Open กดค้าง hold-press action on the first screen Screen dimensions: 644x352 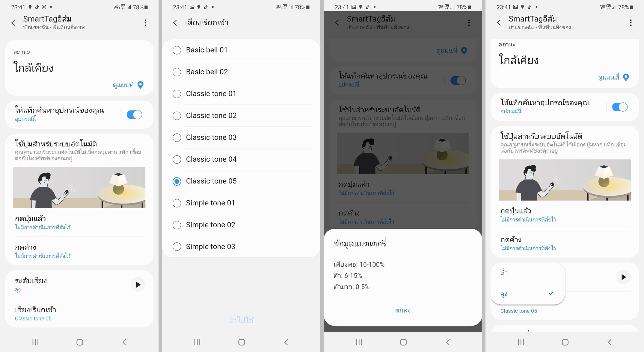click(79, 251)
